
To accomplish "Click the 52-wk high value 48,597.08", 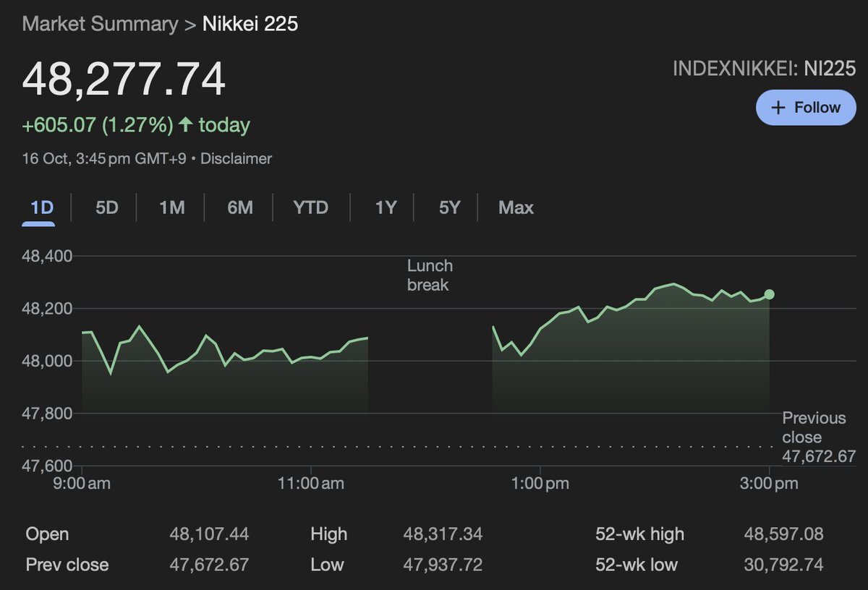I will 783,534.
